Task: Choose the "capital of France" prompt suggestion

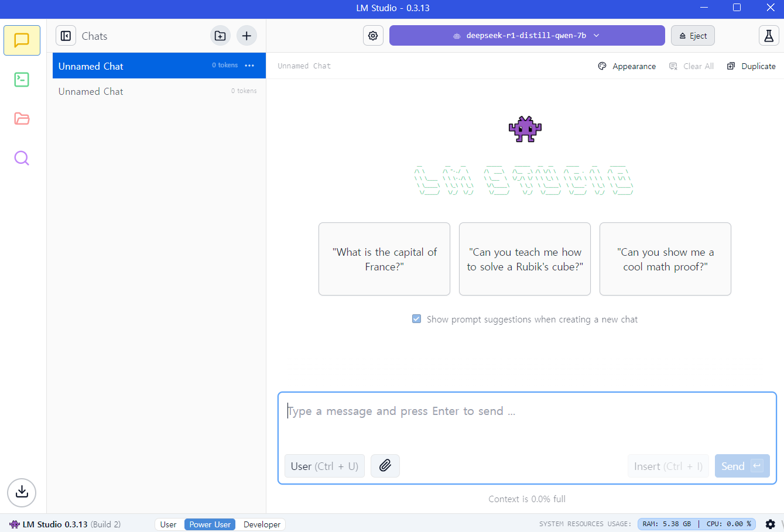Action: (x=385, y=259)
